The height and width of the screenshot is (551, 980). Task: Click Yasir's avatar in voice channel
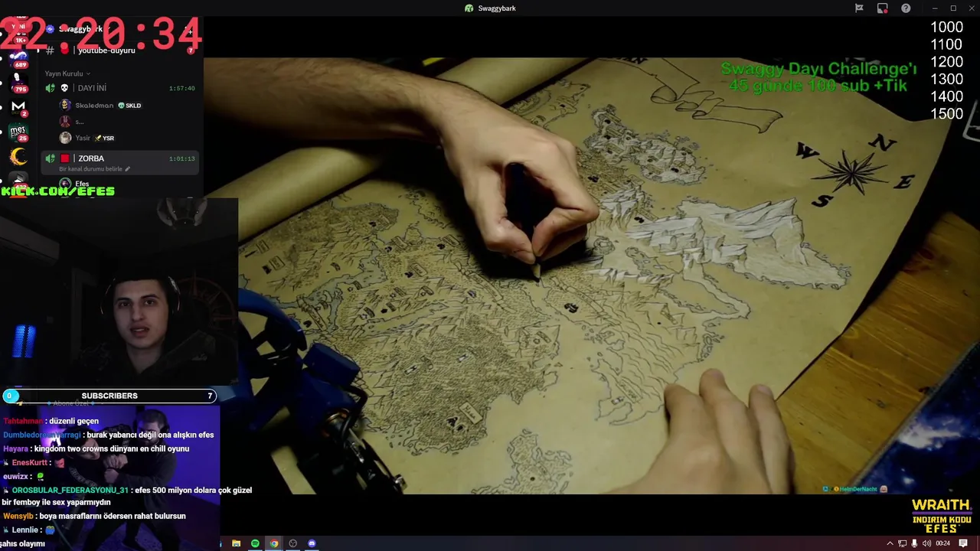(x=65, y=138)
